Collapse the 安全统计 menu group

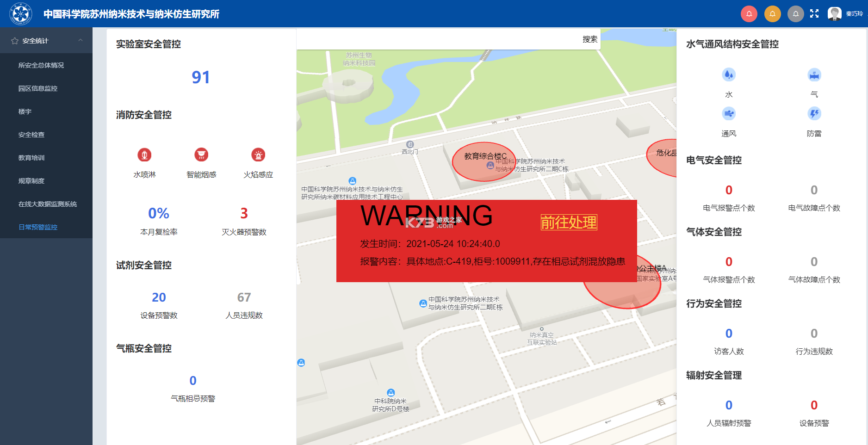coord(46,41)
